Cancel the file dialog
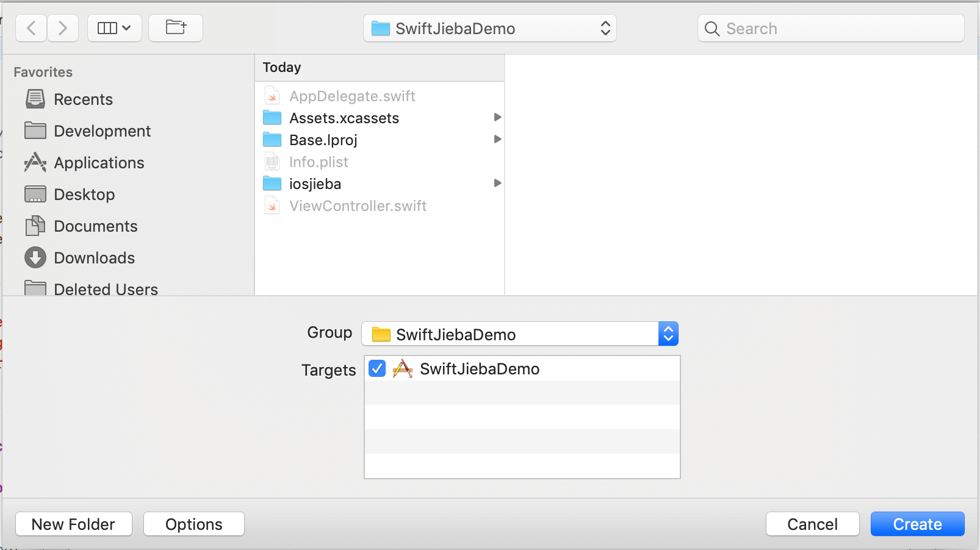 [812, 523]
